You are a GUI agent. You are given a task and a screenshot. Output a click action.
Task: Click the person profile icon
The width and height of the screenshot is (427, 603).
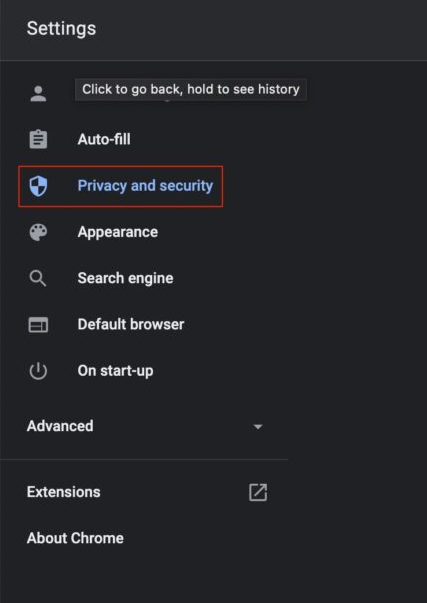[38, 93]
